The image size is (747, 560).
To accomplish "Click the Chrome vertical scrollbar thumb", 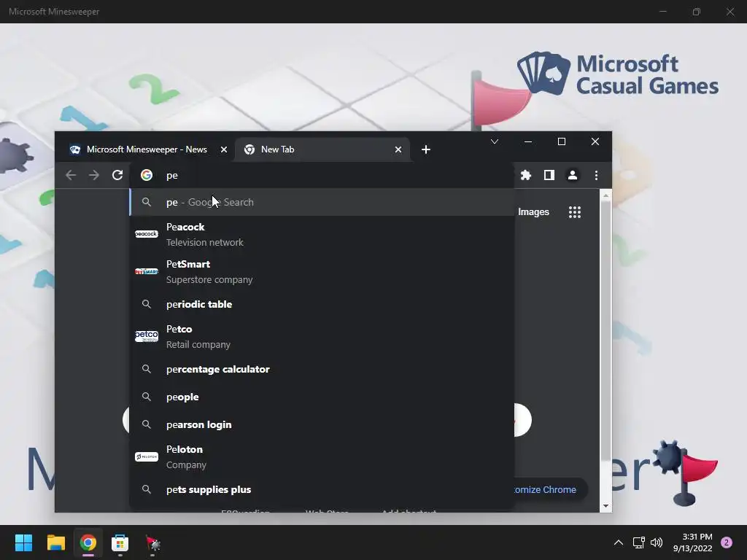I will pyautogui.click(x=606, y=331).
